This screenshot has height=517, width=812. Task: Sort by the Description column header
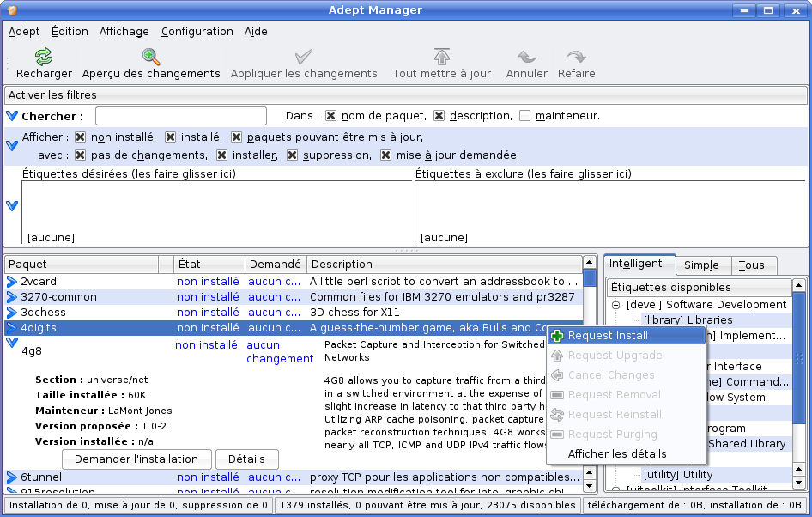click(444, 265)
